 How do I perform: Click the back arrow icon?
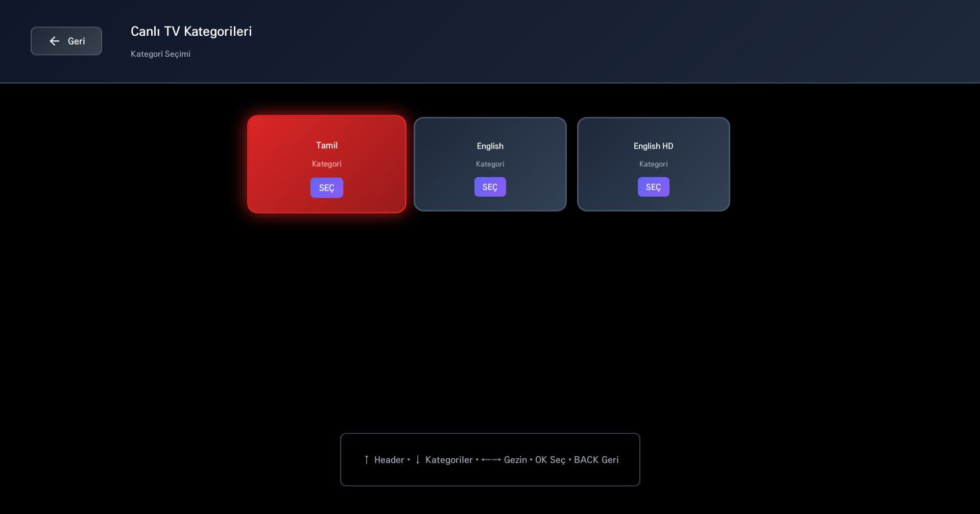point(54,41)
